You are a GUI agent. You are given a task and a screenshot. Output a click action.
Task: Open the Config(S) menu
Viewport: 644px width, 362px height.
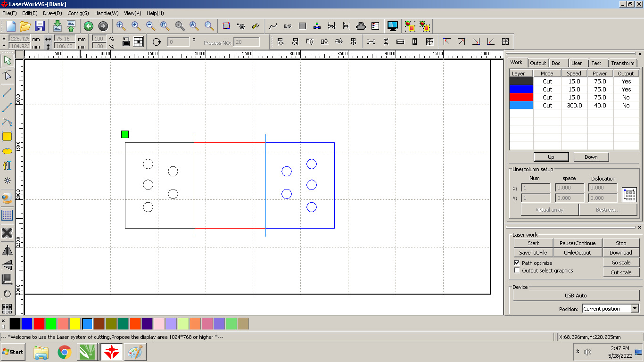[x=78, y=13]
